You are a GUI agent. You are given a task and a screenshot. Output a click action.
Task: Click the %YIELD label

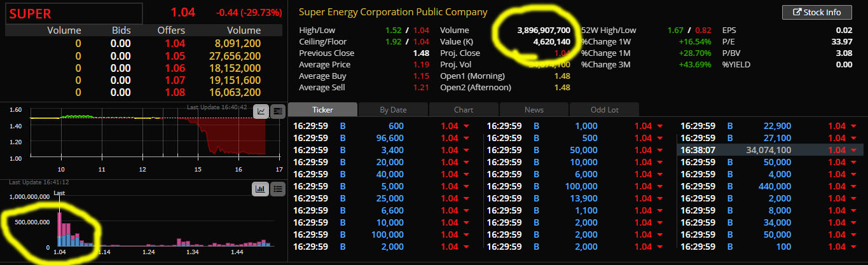(x=736, y=65)
